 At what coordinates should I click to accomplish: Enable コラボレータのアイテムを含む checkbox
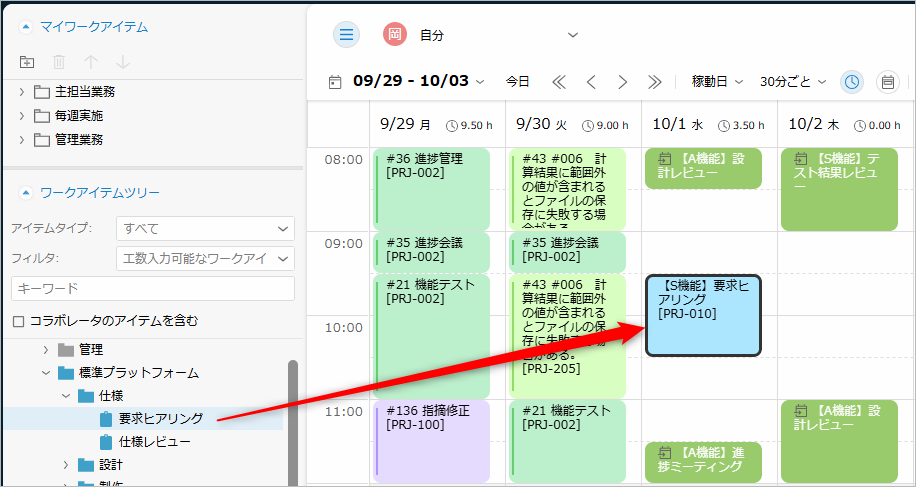point(18,321)
